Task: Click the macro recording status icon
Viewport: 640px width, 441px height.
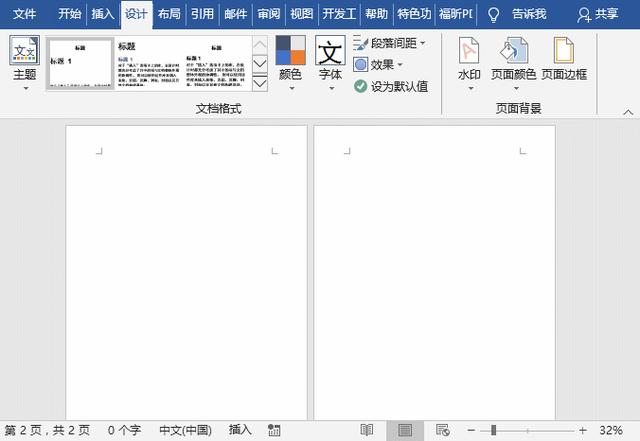Action: click(x=274, y=430)
